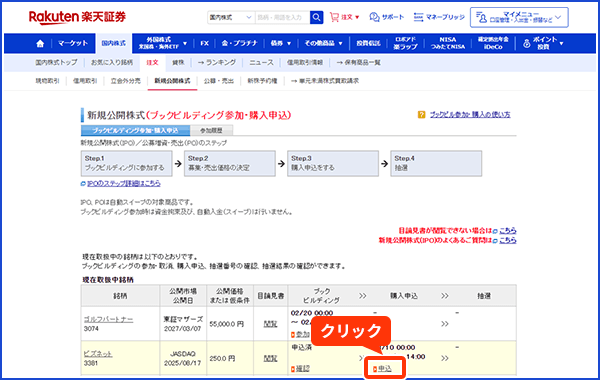Open the サポート link
600x380 pixels.
[393, 17]
